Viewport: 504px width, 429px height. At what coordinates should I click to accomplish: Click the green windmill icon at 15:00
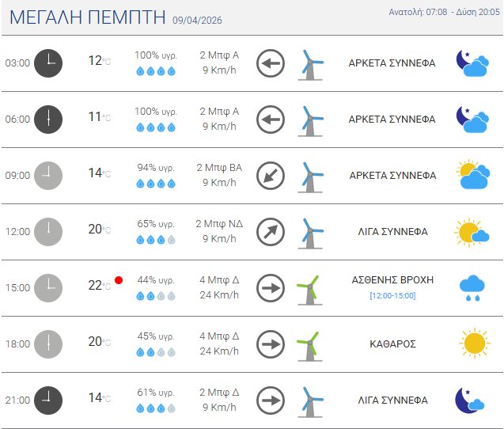pyautogui.click(x=307, y=288)
